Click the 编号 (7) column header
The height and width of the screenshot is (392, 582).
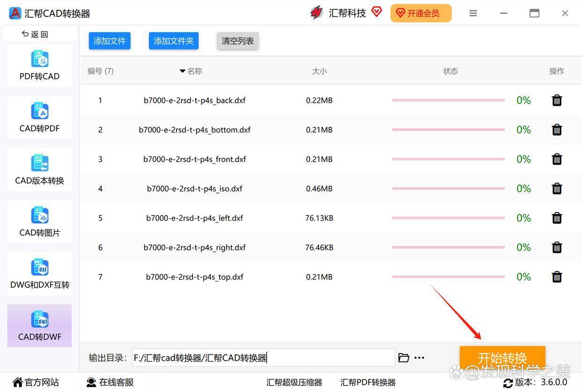click(x=100, y=71)
